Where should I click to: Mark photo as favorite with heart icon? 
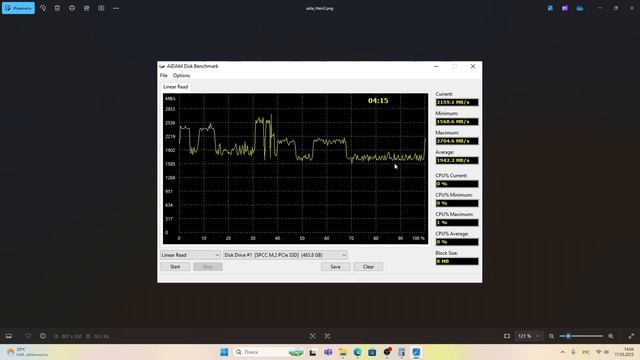pos(28,336)
